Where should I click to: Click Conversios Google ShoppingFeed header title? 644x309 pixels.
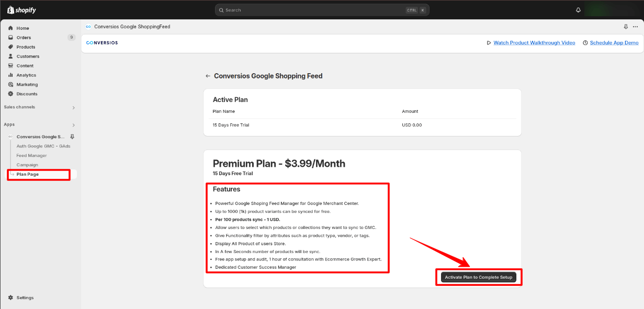coord(132,27)
